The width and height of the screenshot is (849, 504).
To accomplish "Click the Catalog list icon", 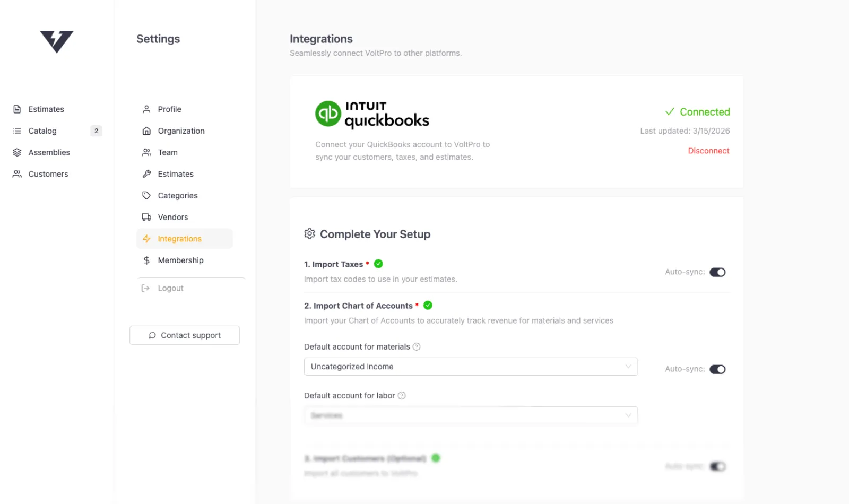I will tap(16, 131).
